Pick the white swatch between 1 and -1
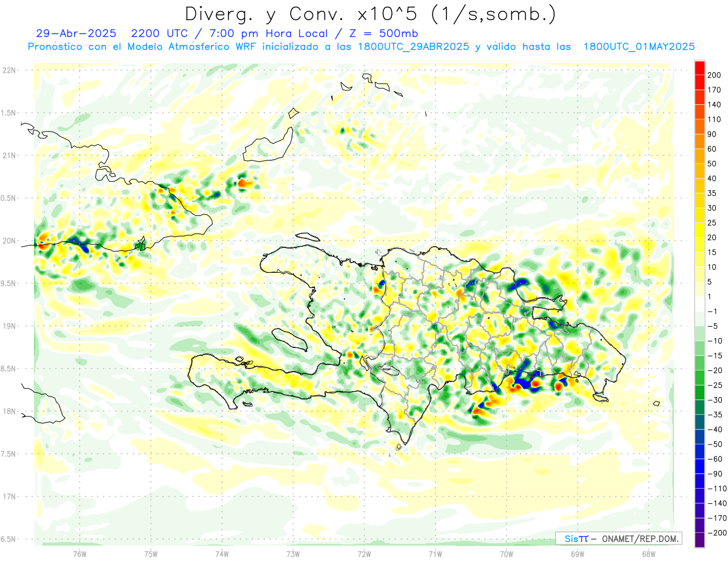This screenshot has height=562, width=728. coord(699,304)
